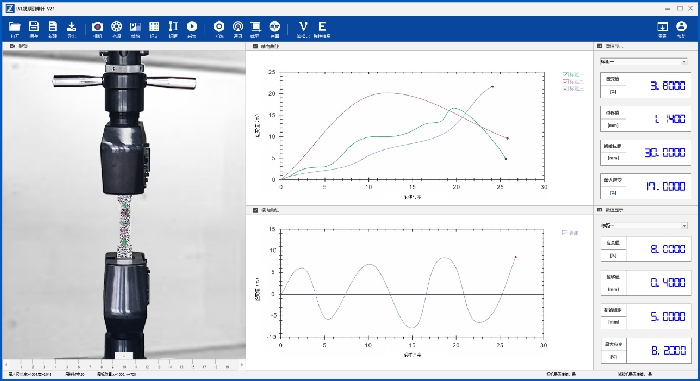The height and width of the screenshot is (381, 700).
Task: Click the hexagon nut icon
Action: tap(219, 29)
